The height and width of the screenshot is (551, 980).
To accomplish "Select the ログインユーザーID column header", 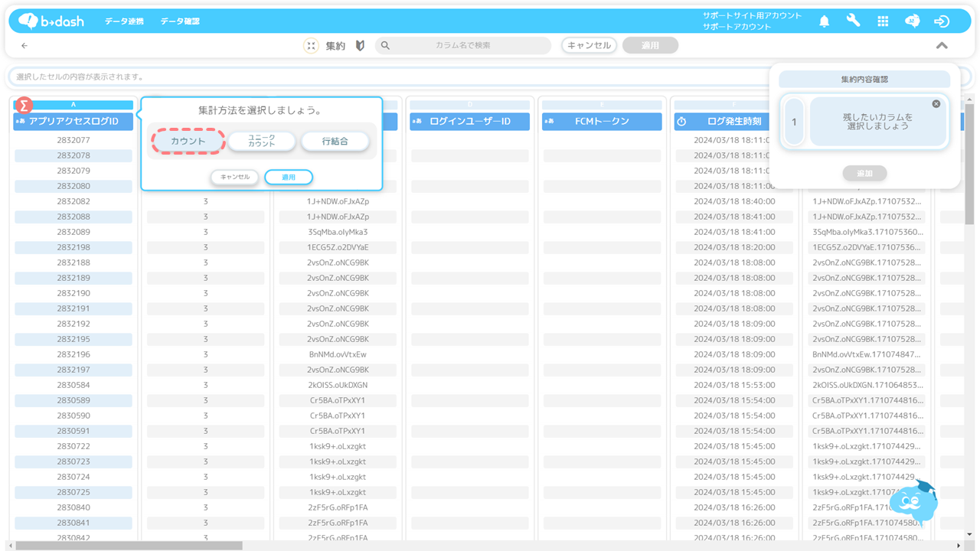I will 470,122.
